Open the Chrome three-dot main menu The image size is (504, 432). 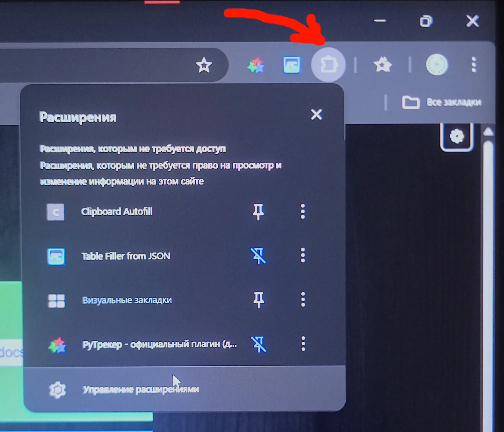(x=473, y=64)
